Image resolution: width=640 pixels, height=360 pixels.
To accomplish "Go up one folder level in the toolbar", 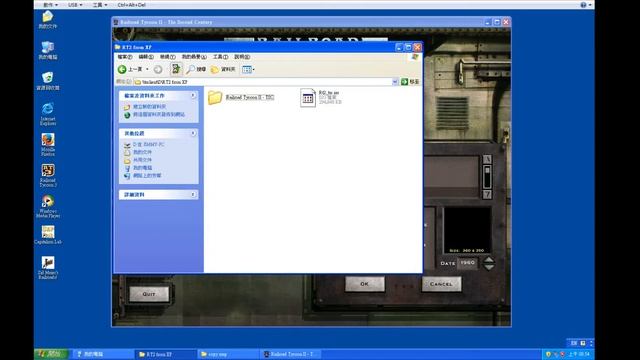I will [176, 69].
